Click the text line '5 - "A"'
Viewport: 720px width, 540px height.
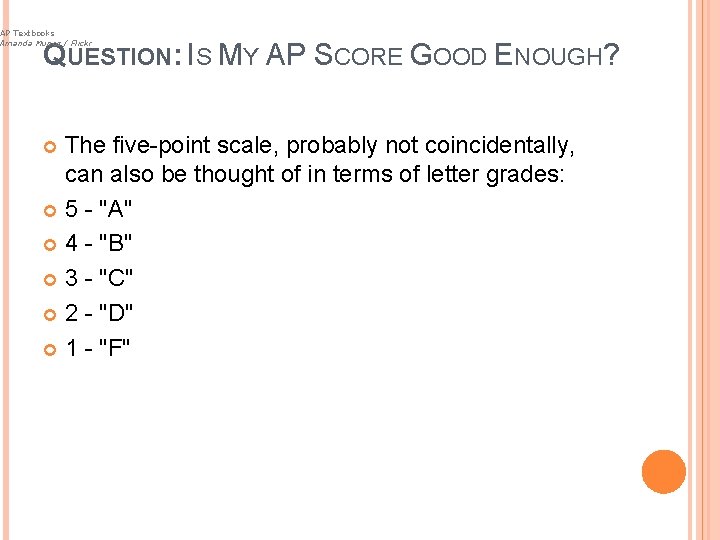pos(99,209)
